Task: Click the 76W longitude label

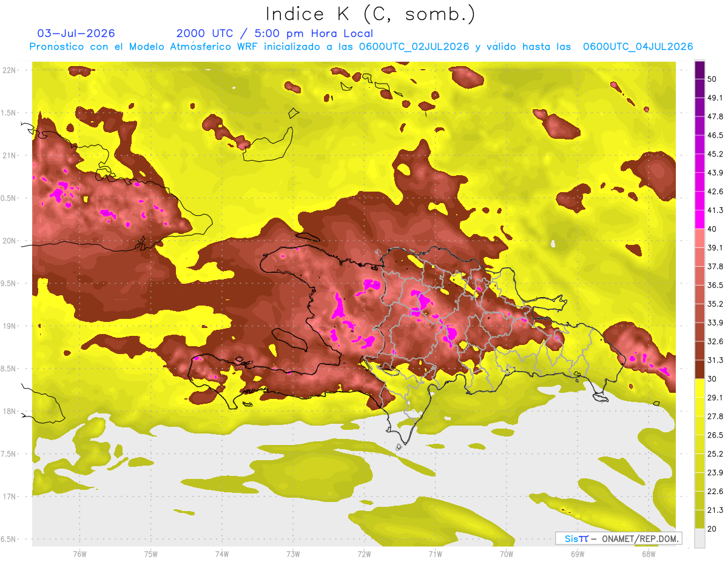Action: click(79, 554)
